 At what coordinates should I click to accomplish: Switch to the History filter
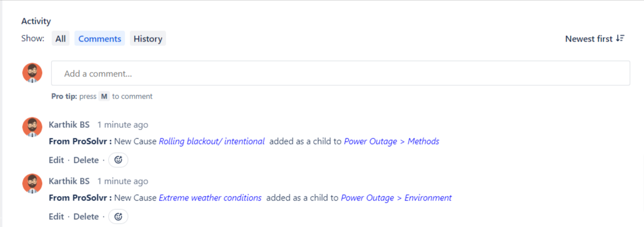(x=148, y=39)
